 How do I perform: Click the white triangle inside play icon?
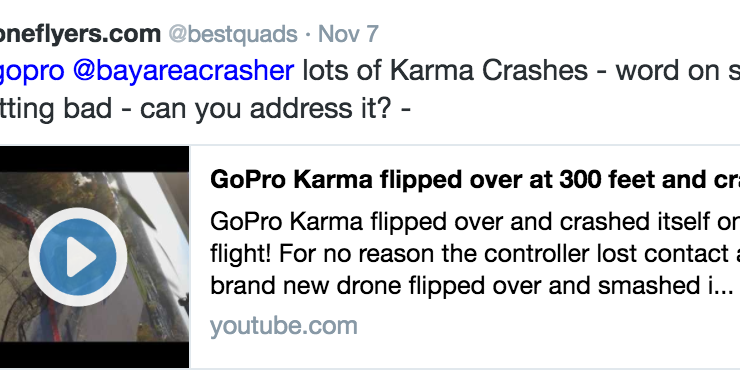81,257
